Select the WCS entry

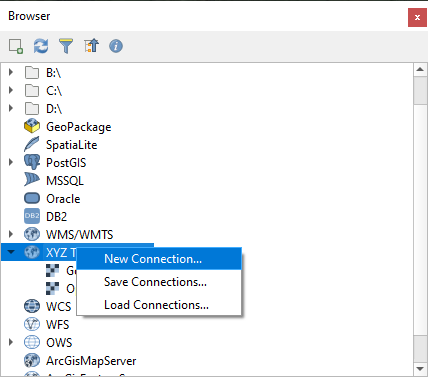(59, 307)
